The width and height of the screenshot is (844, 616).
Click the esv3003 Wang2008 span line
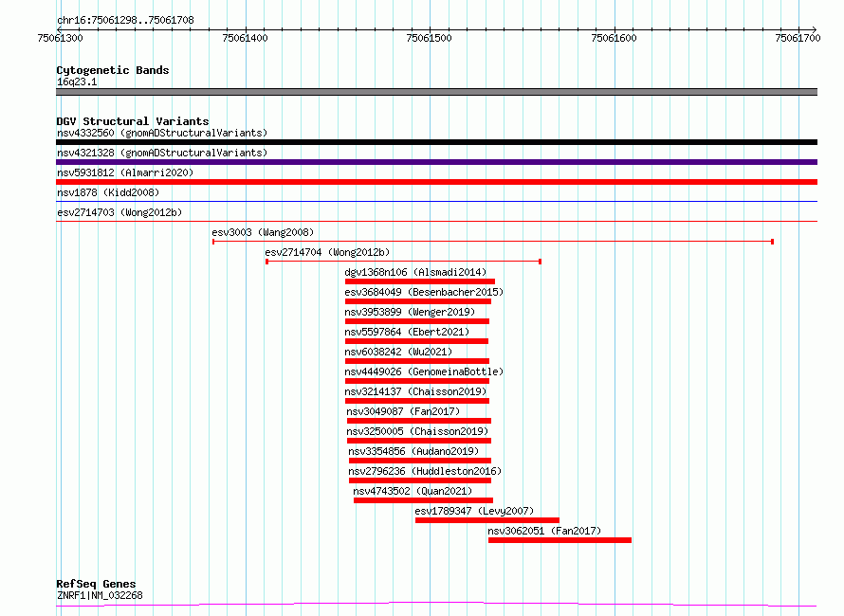click(493, 242)
